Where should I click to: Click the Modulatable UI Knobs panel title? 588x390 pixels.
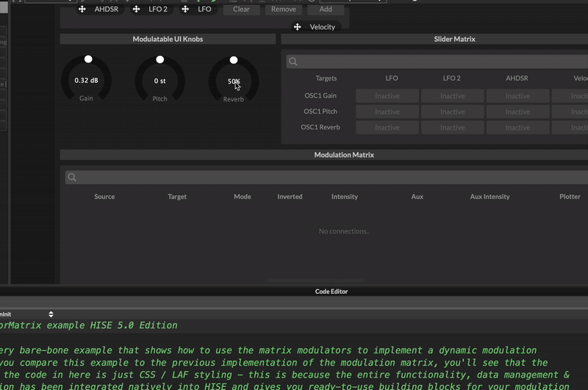point(168,39)
